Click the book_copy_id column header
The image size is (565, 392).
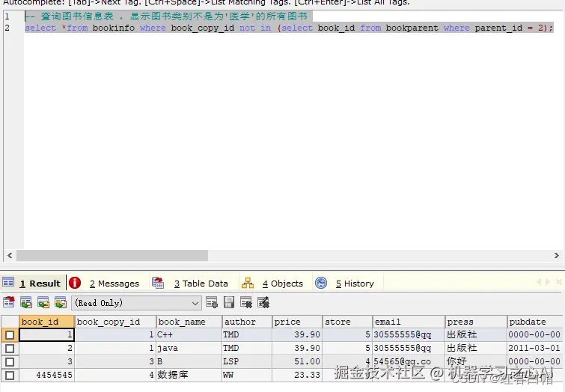pos(115,322)
